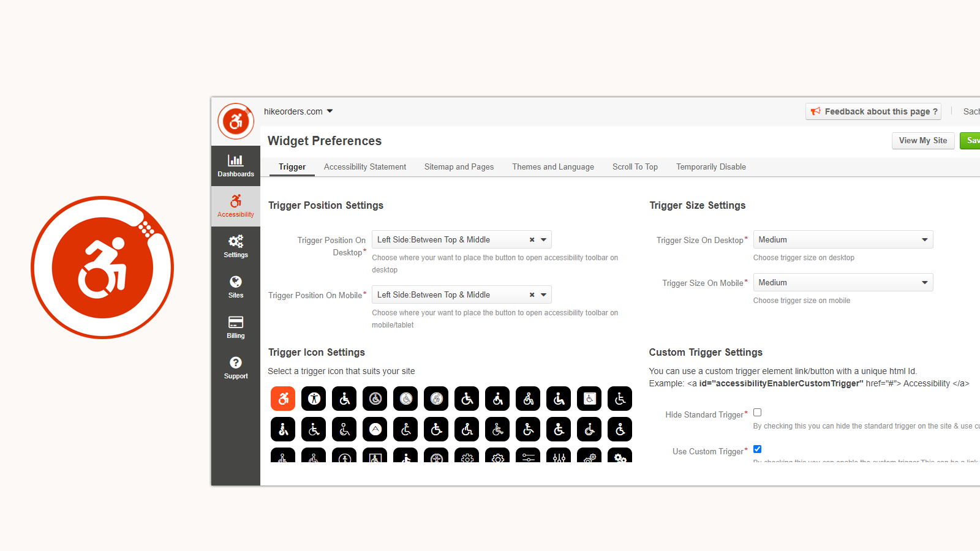Open Settings from the sidebar gear icon
Screen dimensions: 980x551
236,246
